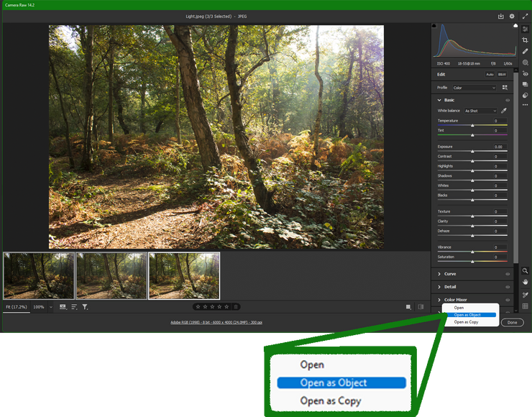532x417 pixels.
Task: Toggle highlight clipping warning on histogram
Action: (515, 26)
